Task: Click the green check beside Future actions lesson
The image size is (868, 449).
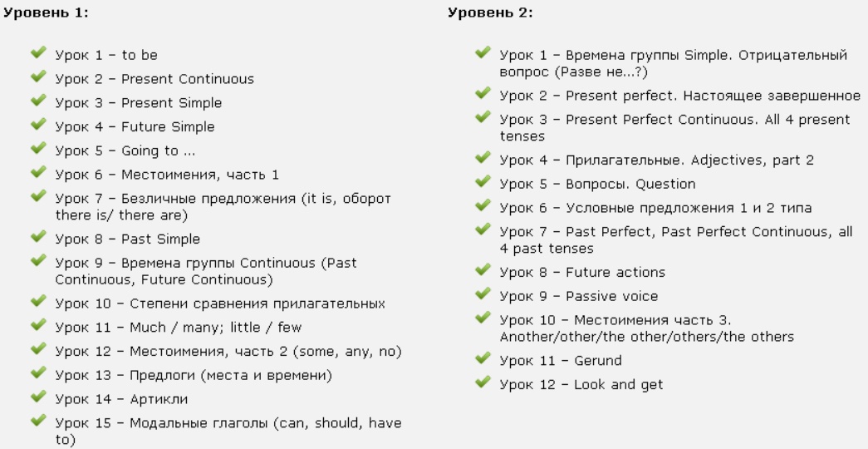Action: point(482,271)
